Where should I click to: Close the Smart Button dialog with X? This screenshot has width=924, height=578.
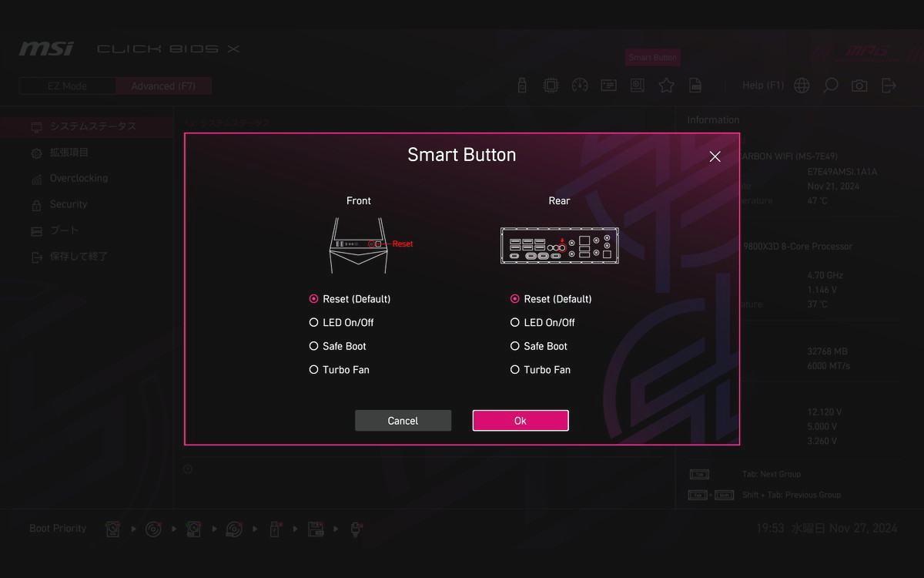715,156
